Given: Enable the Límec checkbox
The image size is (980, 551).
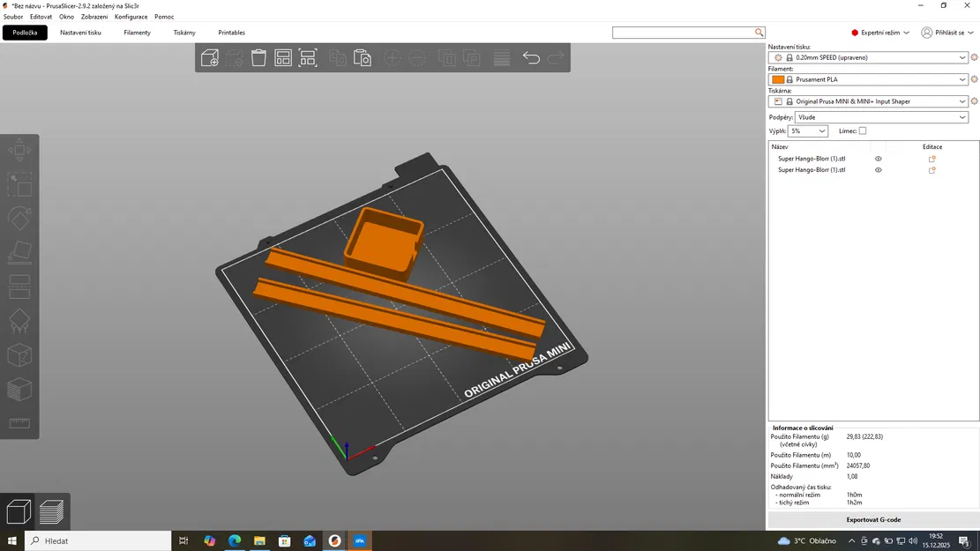Looking at the screenshot, I should click(x=862, y=130).
